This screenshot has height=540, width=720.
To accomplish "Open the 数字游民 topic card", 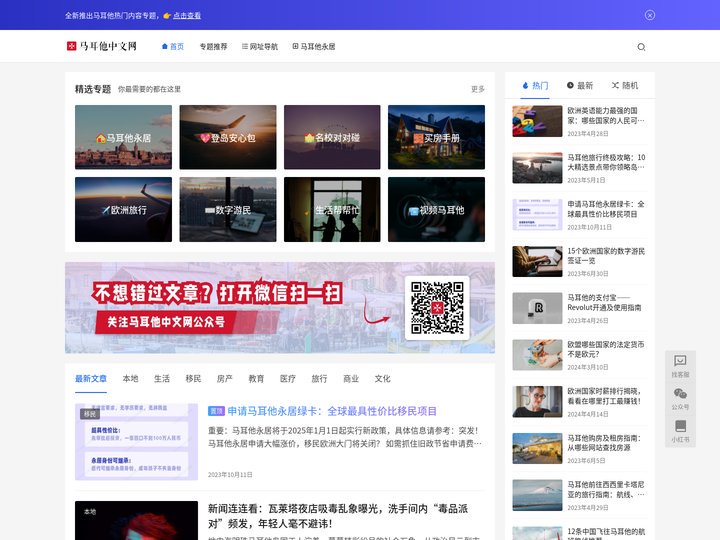I will click(228, 209).
